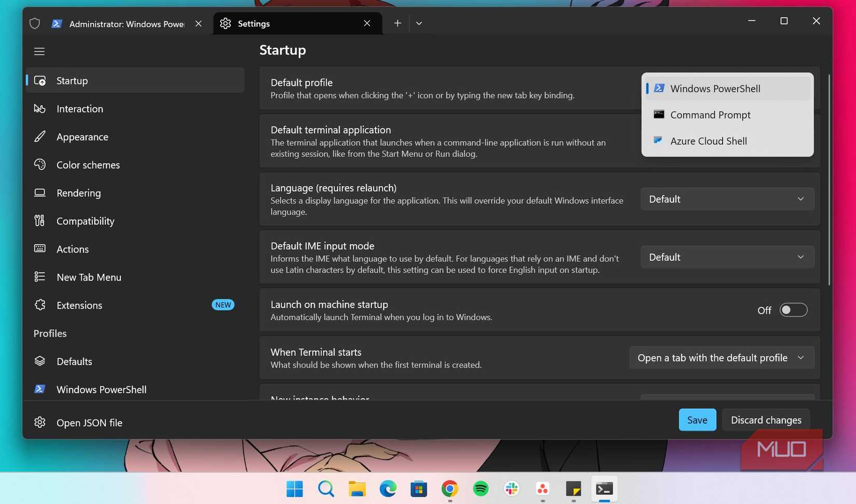Open File Explorer from taskbar
Screen dimensions: 856x504
pyautogui.click(x=357, y=488)
